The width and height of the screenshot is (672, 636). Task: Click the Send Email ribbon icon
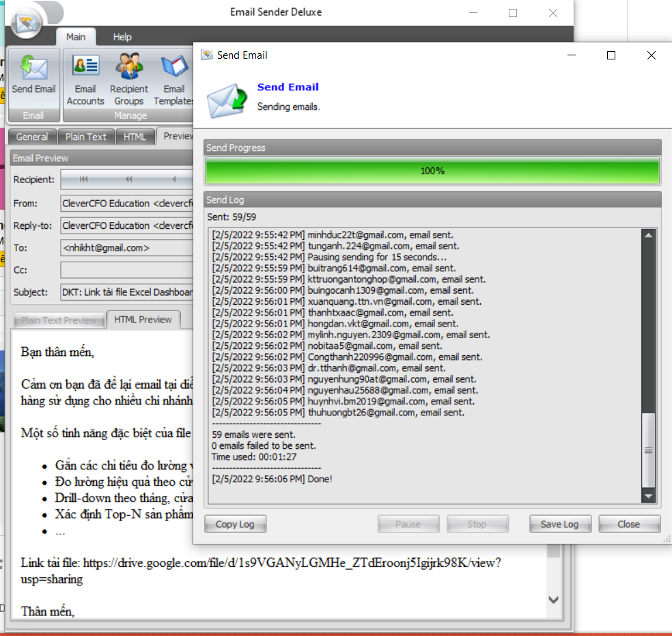coord(33,75)
